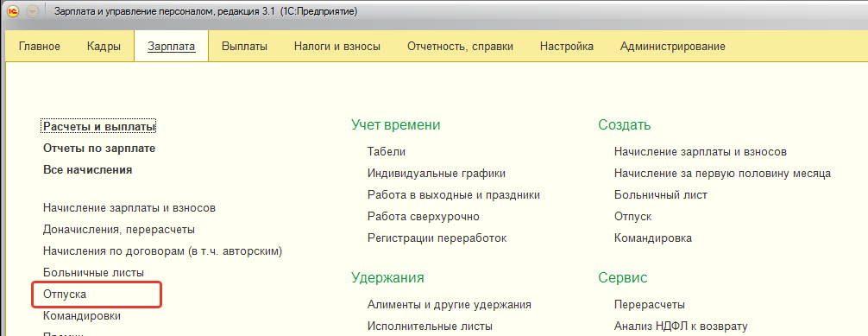Open Отчетность, справки section
Viewport: 868px width, 336px height.
[x=460, y=47]
